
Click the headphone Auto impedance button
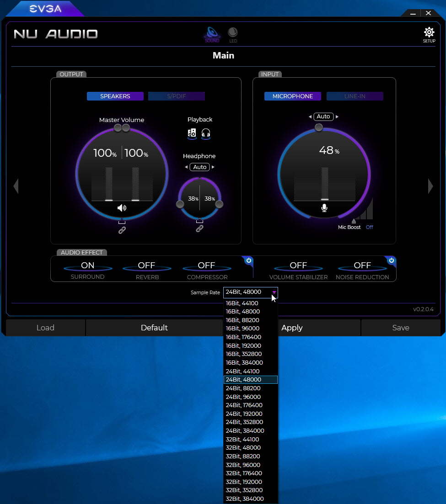(x=200, y=167)
